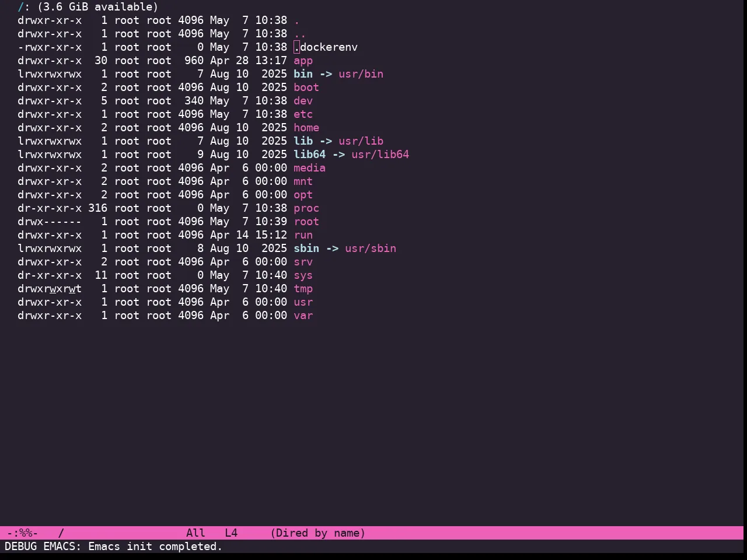Open the usr directory entry
The image size is (747, 560).
click(x=303, y=302)
